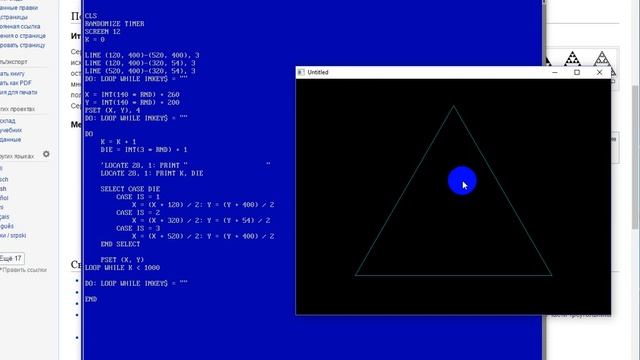Click the 'K = K + 1' code line
Screen dimensions: 640x360
118,142
